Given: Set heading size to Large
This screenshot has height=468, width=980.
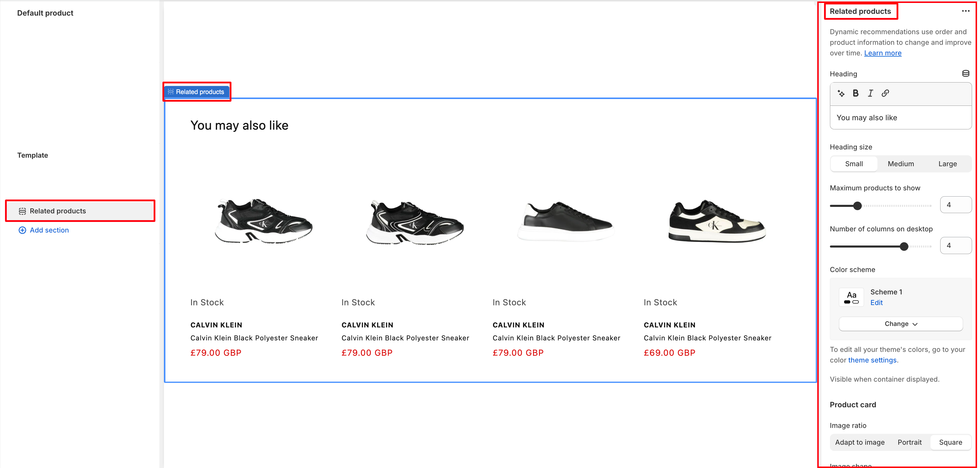Looking at the screenshot, I should 947,164.
